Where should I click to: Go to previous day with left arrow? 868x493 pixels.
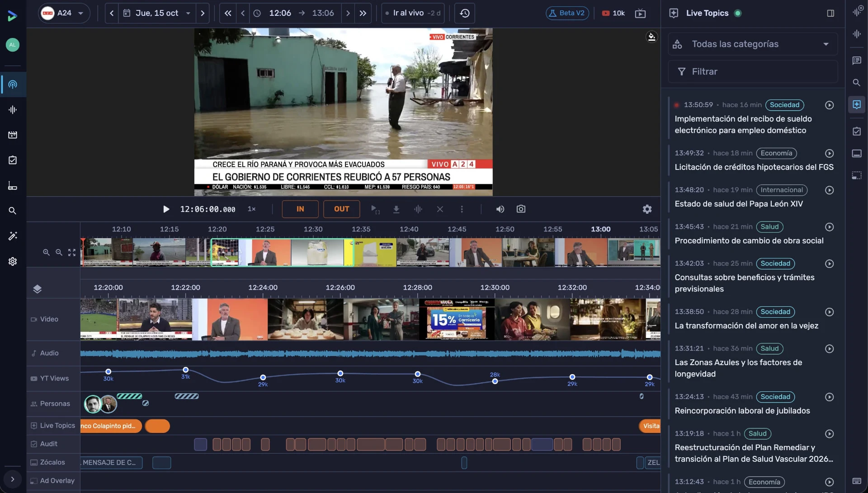pyautogui.click(x=112, y=13)
